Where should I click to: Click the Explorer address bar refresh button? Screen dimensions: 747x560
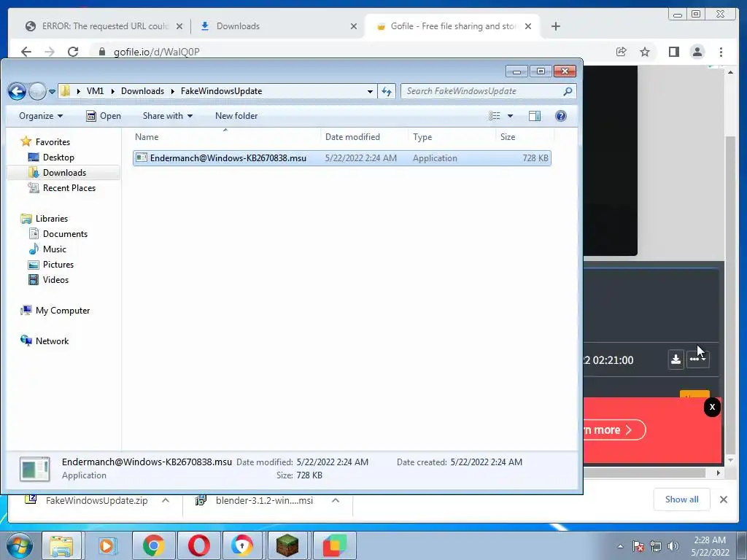387,91
